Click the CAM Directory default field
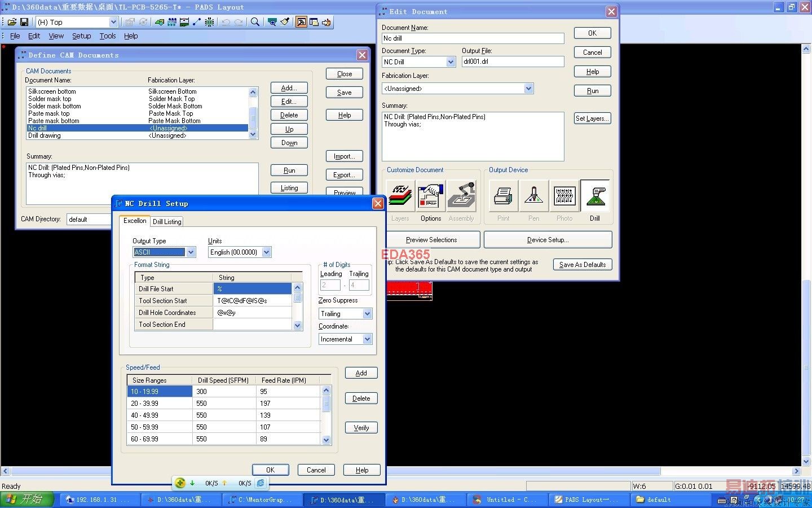Image resolution: width=812 pixels, height=508 pixels. point(89,220)
